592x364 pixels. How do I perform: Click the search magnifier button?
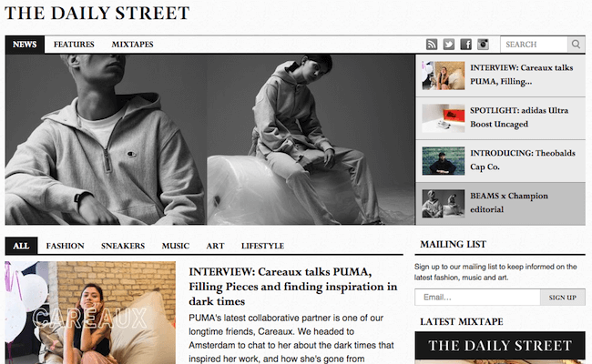577,44
